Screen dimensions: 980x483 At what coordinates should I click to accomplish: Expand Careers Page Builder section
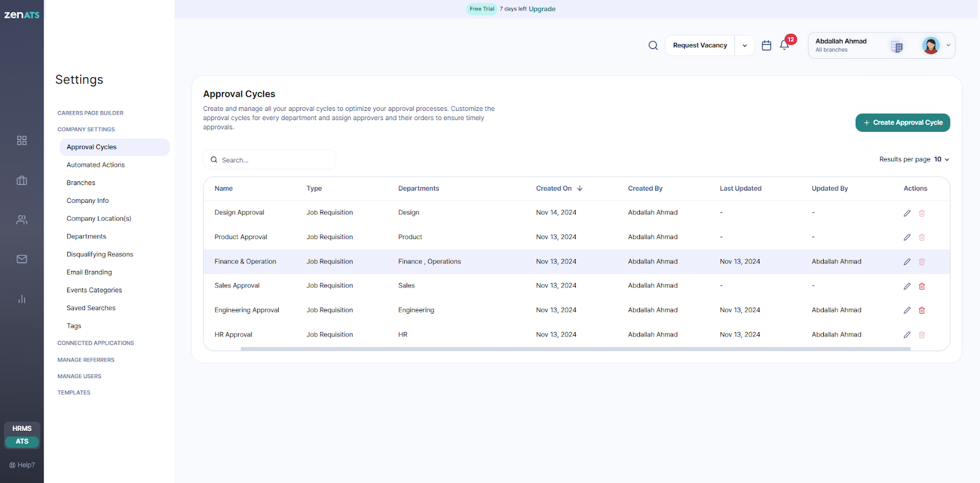91,113
